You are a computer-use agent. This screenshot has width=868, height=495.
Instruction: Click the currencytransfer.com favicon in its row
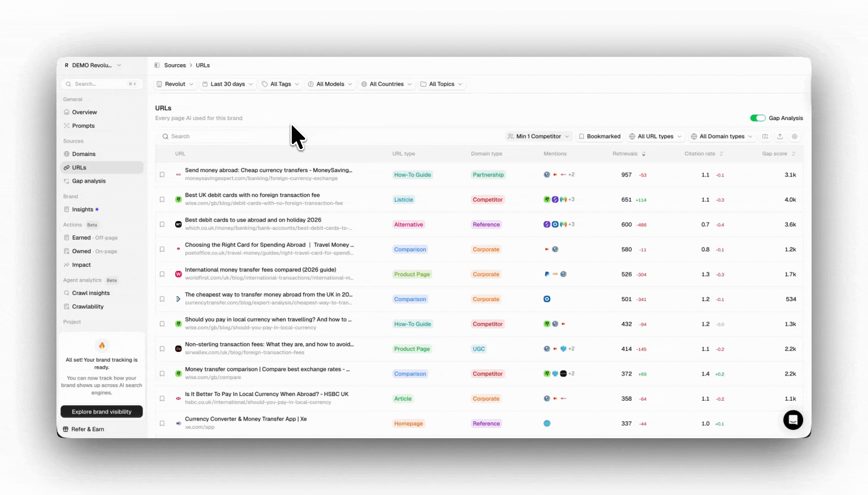(178, 299)
